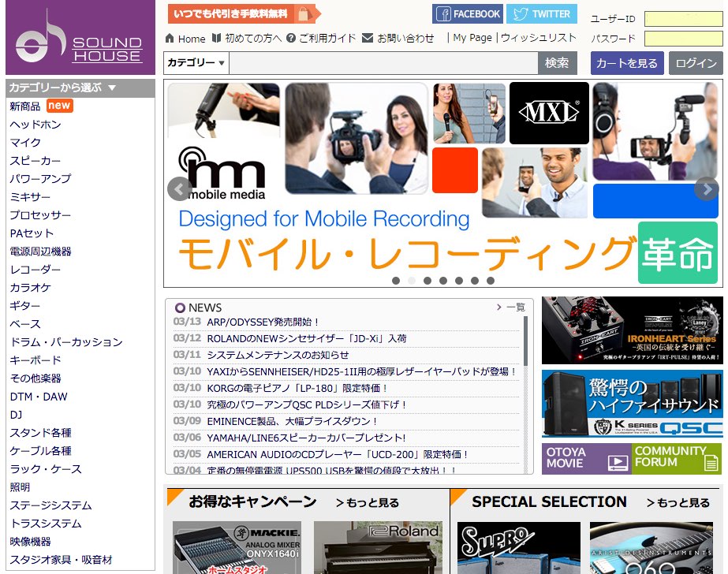The height and width of the screenshot is (574, 728).
Task: Click the mobile media logo in banner
Action: point(222,174)
